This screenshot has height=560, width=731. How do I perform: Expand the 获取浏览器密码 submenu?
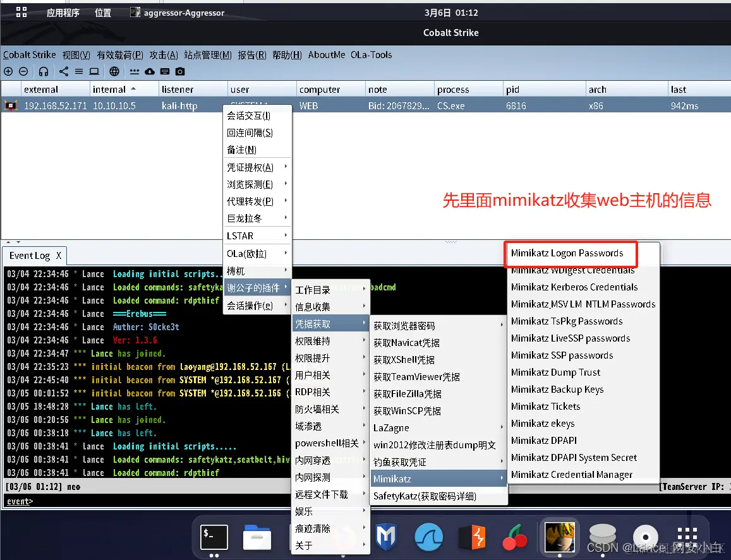(438, 326)
